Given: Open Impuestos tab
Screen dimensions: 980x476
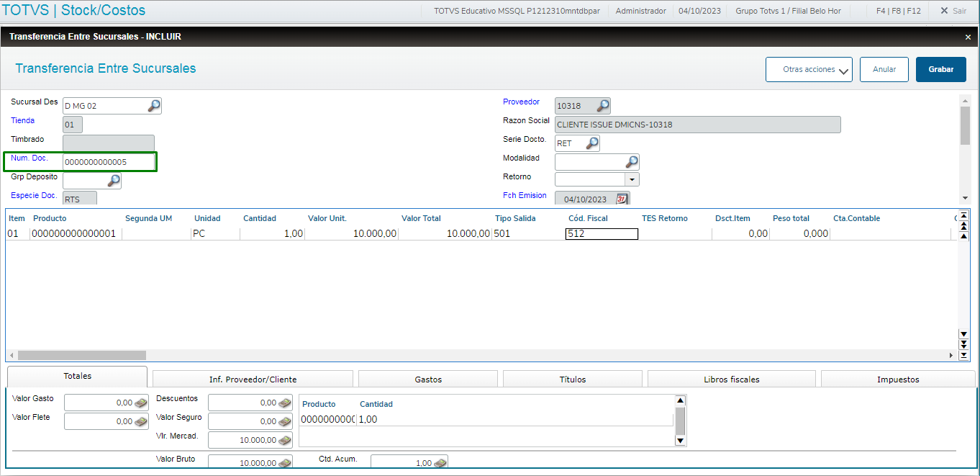Looking at the screenshot, I should click(898, 380).
